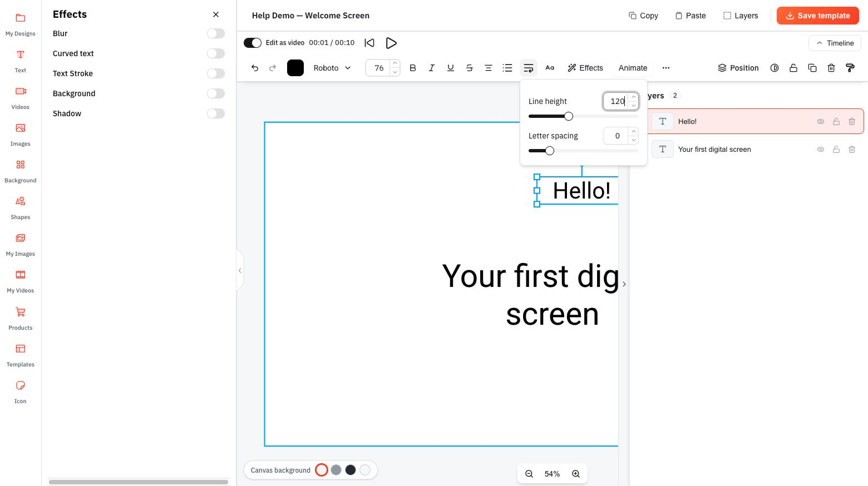Toggle the Background effect switch

(x=216, y=93)
